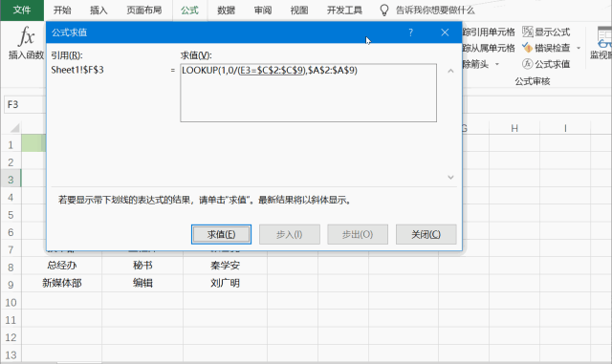Image resolution: width=612 pixels, height=364 pixels.
Task: Expand the 错误检查 dropdown arrow
Action: point(579,48)
